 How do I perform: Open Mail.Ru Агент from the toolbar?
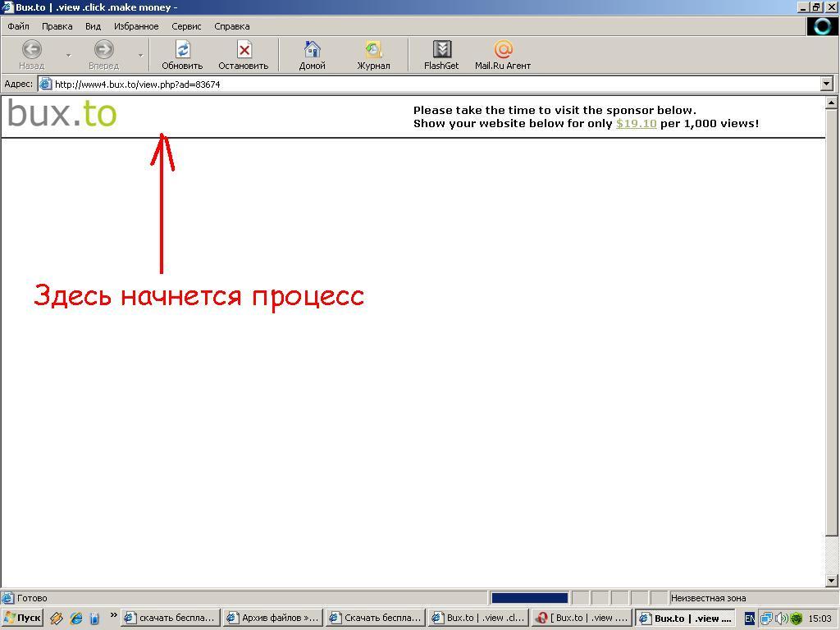point(503,50)
